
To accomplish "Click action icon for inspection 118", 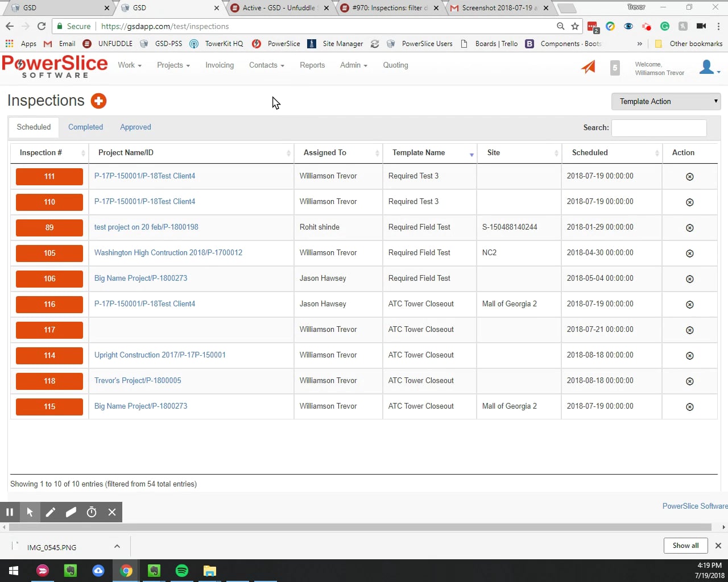I will click(x=689, y=381).
